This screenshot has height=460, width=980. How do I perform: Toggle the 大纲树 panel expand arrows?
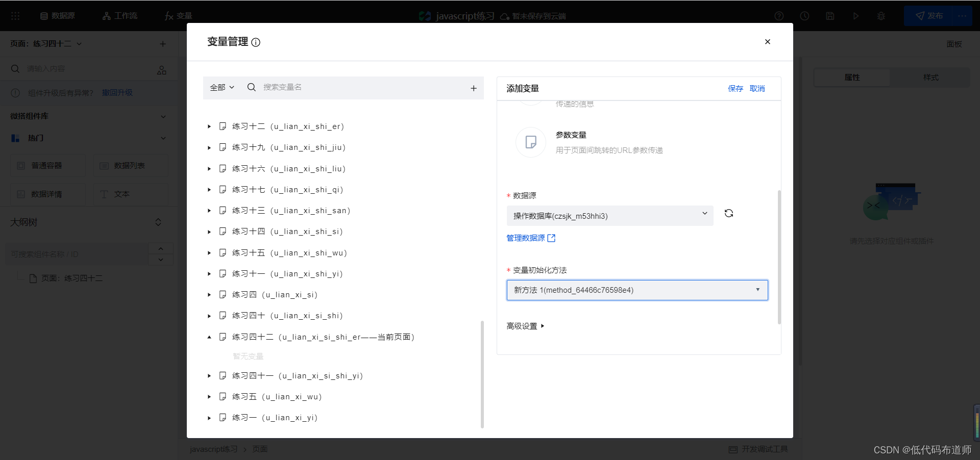coord(158,222)
